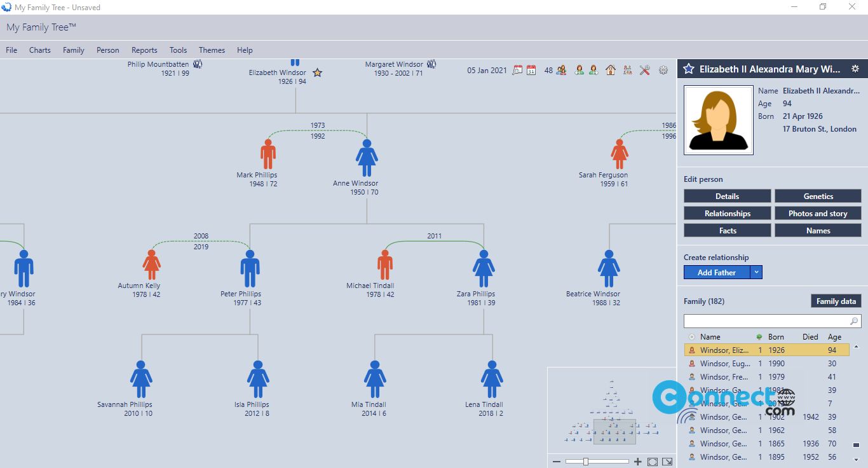Sort family list by Name column header
Screen dimensions: 868x468
[x=710, y=337]
